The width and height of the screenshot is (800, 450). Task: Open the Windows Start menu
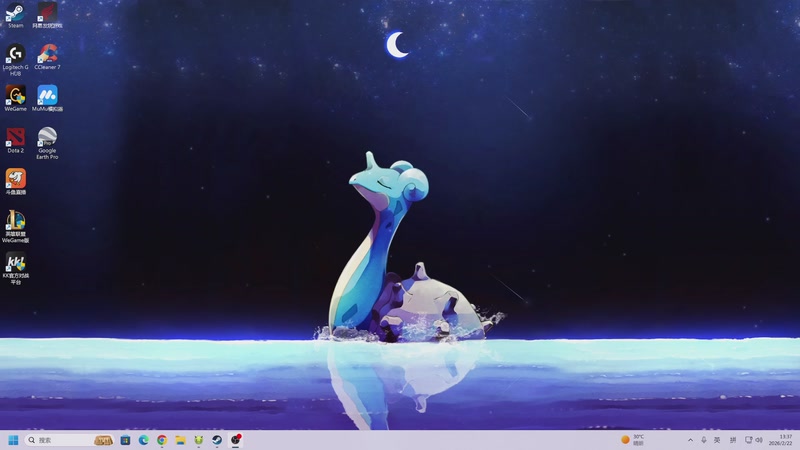pyautogui.click(x=13, y=440)
